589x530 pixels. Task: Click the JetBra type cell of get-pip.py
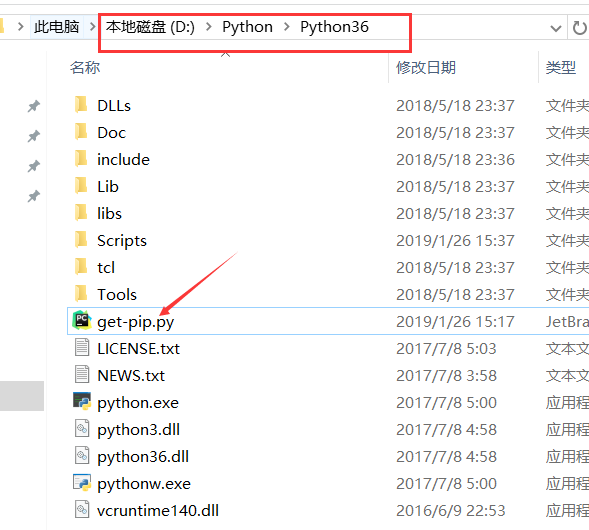coord(567,322)
